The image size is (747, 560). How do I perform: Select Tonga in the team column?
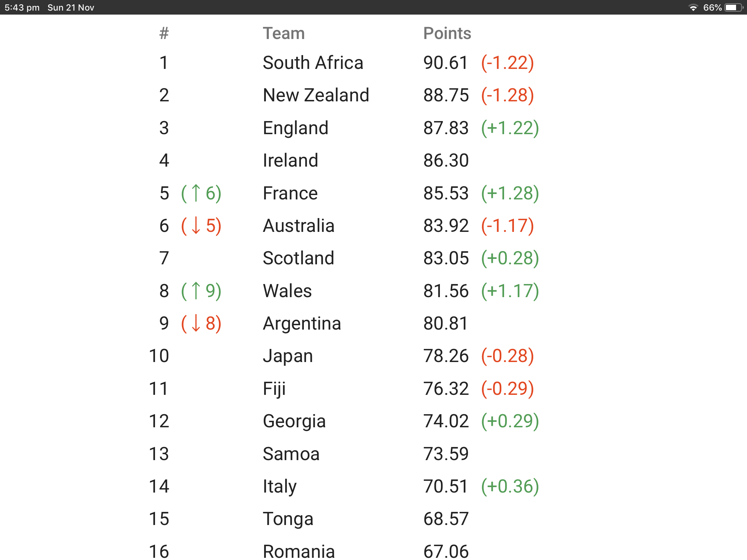point(288,519)
